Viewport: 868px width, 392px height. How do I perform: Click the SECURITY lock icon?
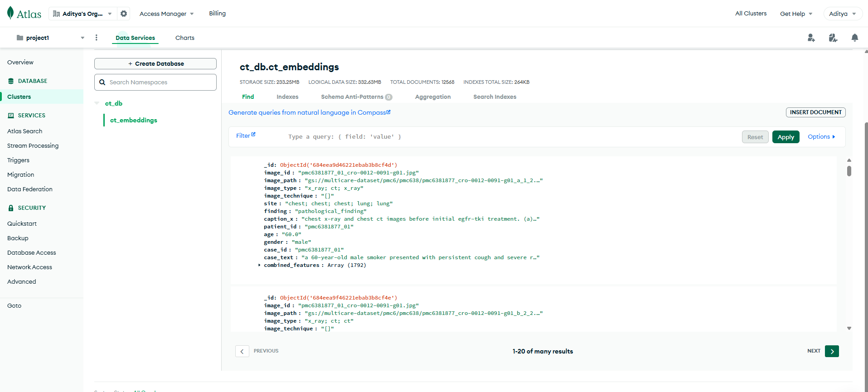[11, 208]
